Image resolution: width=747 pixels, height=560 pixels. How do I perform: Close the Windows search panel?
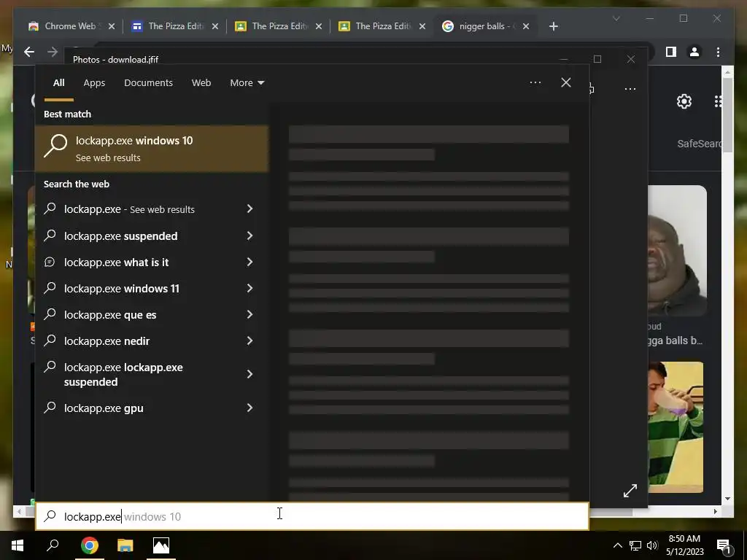(566, 82)
